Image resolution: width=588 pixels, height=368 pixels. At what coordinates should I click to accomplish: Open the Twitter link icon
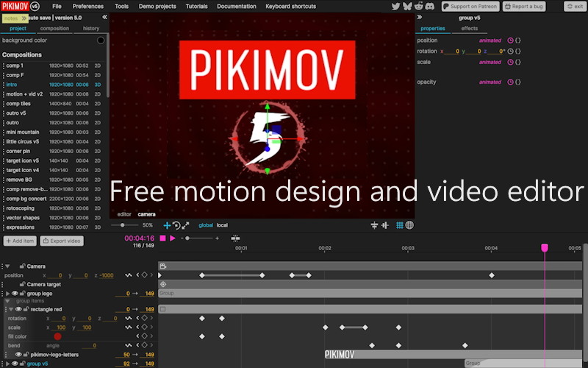[x=396, y=6]
